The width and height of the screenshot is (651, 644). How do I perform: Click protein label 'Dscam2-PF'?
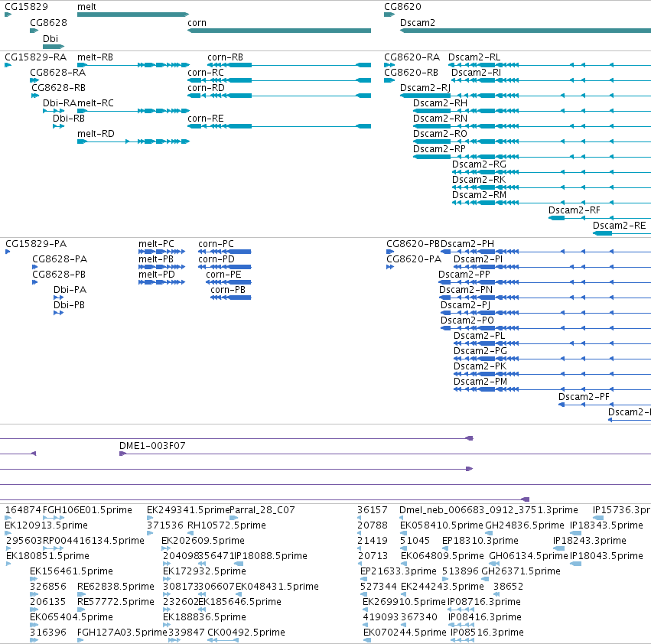coord(584,397)
